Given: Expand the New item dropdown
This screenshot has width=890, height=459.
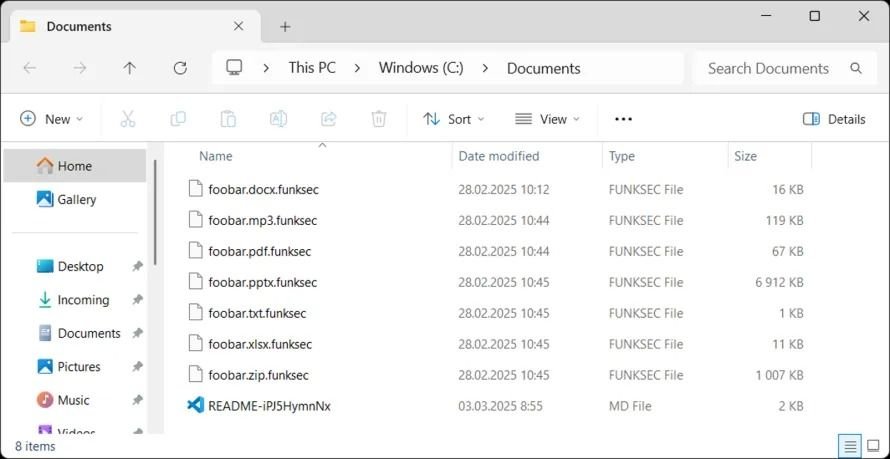Looking at the screenshot, I should 52,119.
